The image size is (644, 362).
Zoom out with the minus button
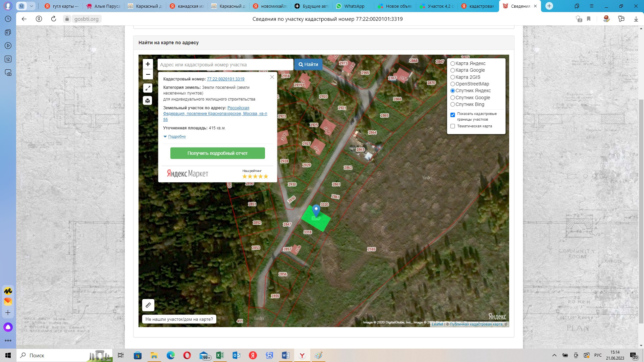148,74
